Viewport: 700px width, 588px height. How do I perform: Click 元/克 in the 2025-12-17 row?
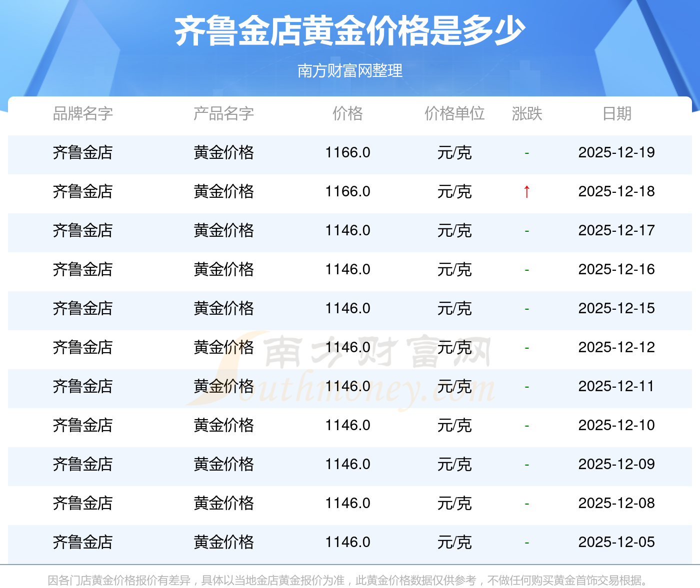[454, 230]
